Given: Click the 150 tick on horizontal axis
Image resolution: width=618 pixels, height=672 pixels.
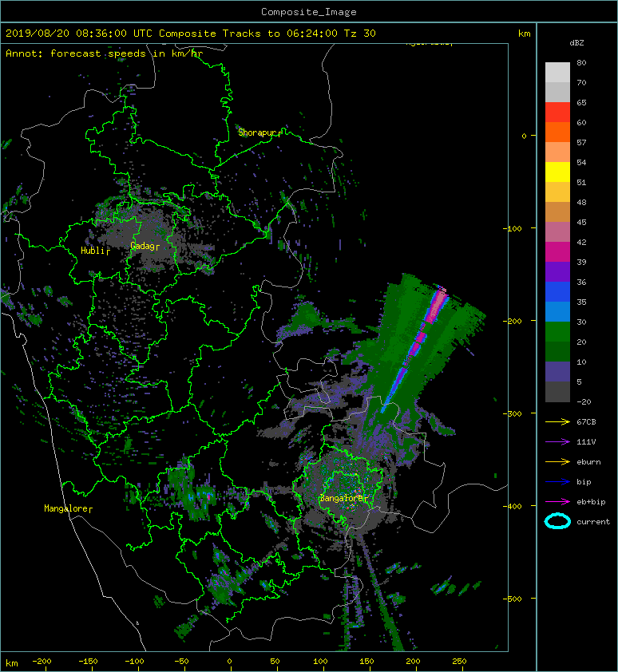Looking at the screenshot, I should pyautogui.click(x=366, y=662).
